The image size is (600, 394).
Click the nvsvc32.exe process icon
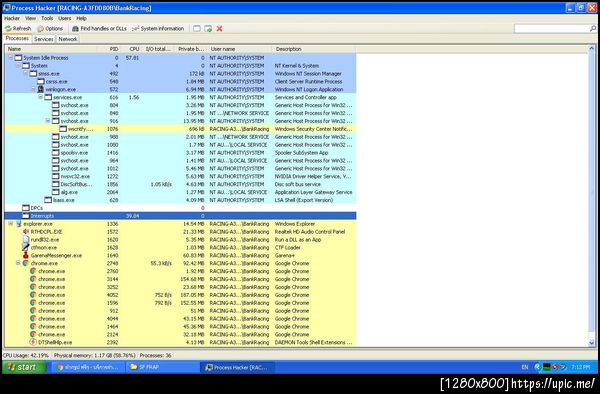coord(56,176)
